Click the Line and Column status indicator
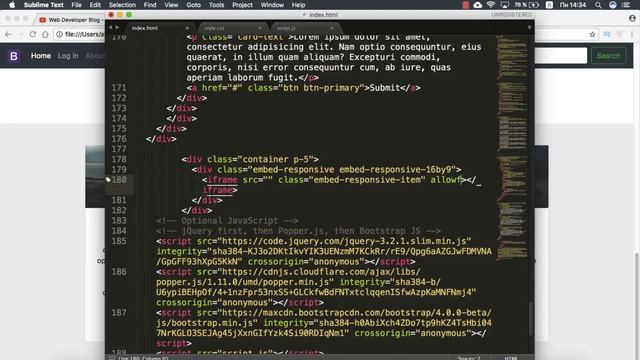 click(x=143, y=358)
